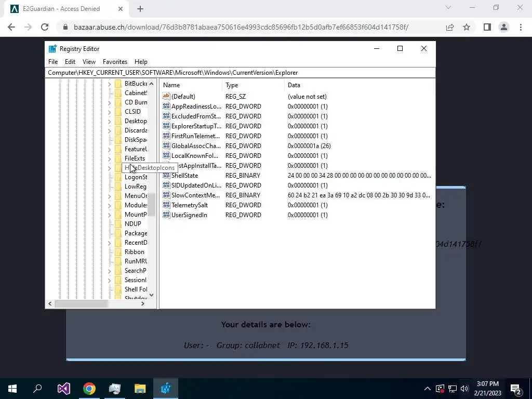Image resolution: width=532 pixels, height=399 pixels.
Task: Select the LogonStats key folder icon
Action: tap(118, 177)
